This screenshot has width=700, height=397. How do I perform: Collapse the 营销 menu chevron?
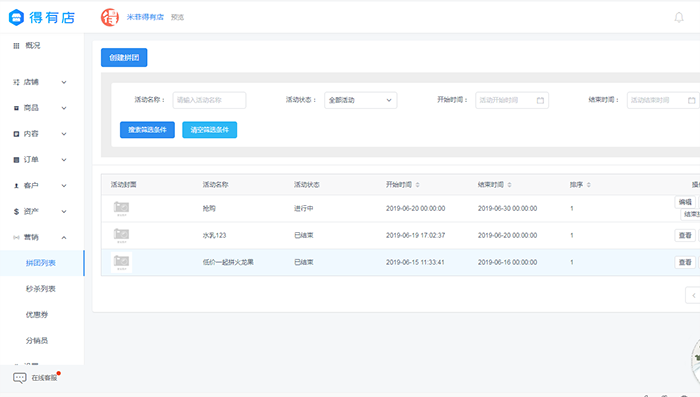click(64, 238)
